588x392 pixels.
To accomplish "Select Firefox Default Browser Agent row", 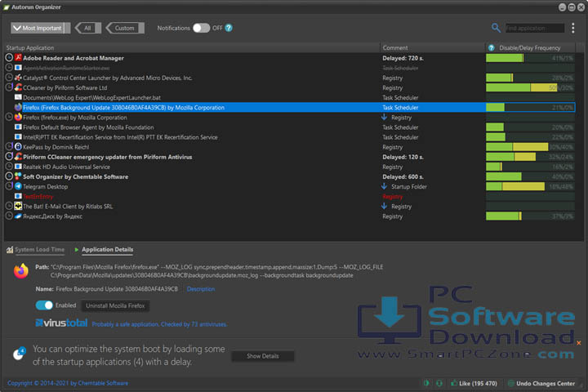I will pyautogui.click(x=289, y=127).
